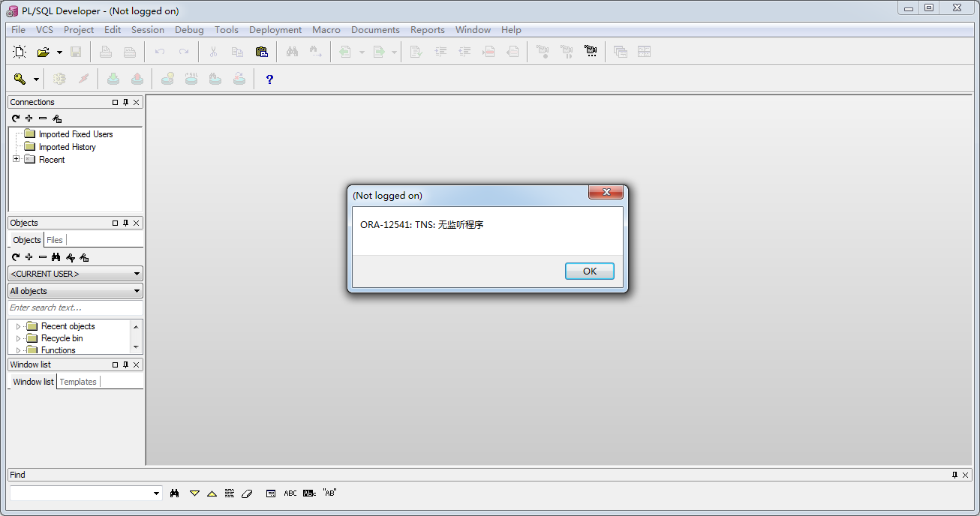Float the Connections panel with the square icon
Image resolution: width=980 pixels, height=516 pixels.
pyautogui.click(x=115, y=102)
